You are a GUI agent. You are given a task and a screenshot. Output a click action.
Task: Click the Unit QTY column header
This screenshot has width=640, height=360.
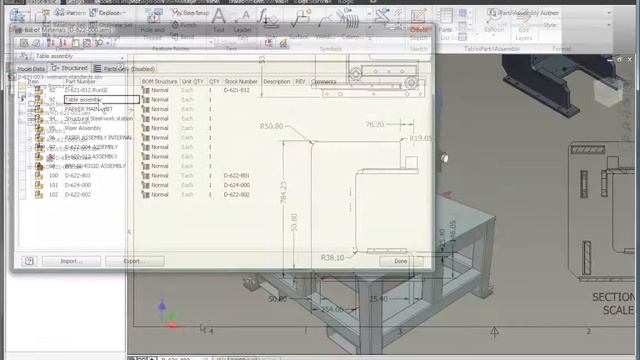pyautogui.click(x=193, y=82)
